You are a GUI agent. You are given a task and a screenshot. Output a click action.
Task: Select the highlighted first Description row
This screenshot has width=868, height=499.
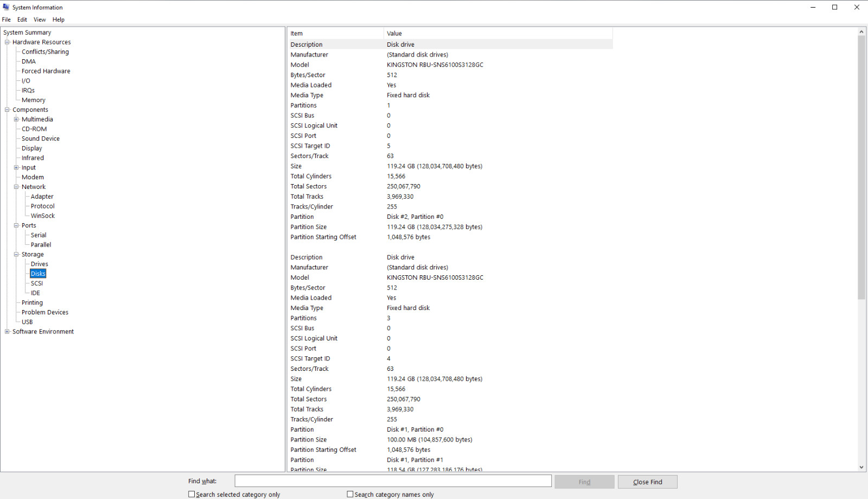click(450, 45)
